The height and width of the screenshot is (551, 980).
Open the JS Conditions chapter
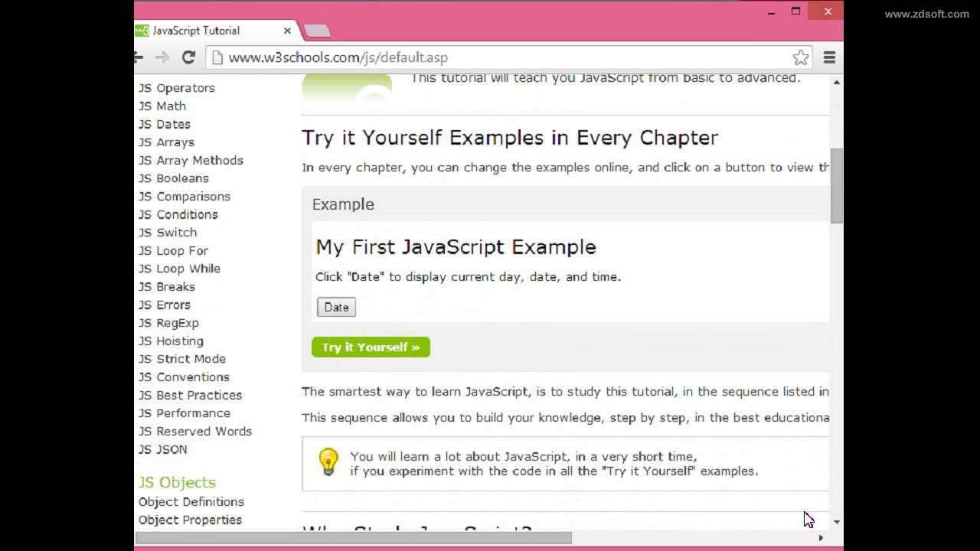click(178, 215)
